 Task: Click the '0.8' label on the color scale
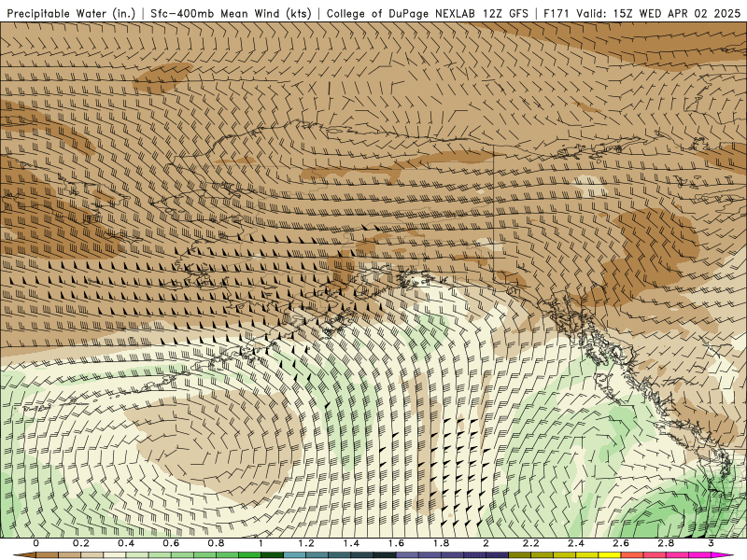tap(217, 543)
